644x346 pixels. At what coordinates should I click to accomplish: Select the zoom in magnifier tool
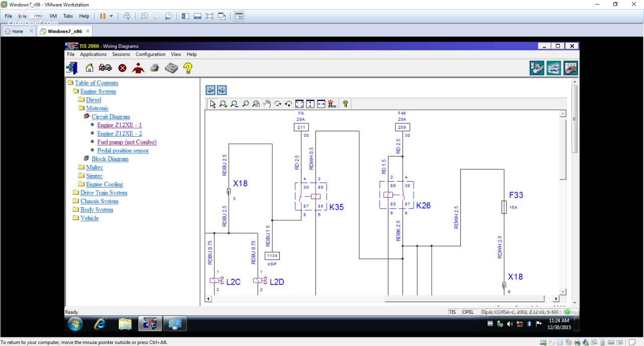pos(223,104)
